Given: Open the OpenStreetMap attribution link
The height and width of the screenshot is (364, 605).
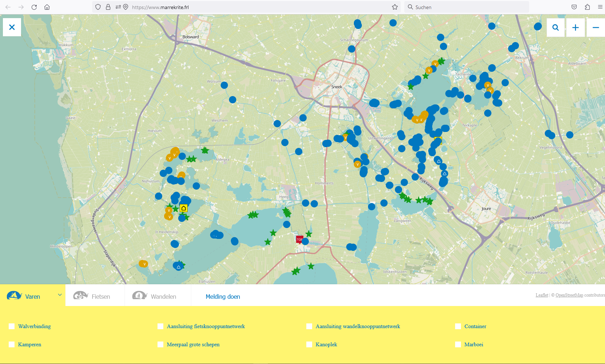Looking at the screenshot, I should [x=569, y=295].
